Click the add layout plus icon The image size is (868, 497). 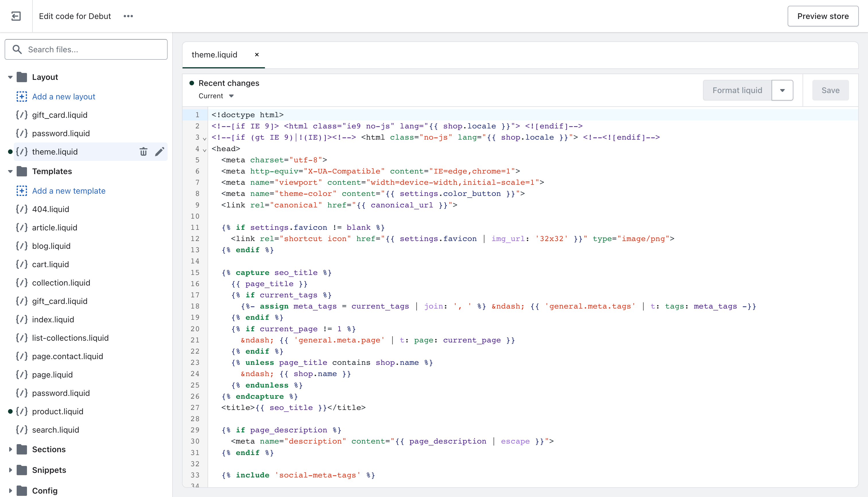pyautogui.click(x=22, y=97)
